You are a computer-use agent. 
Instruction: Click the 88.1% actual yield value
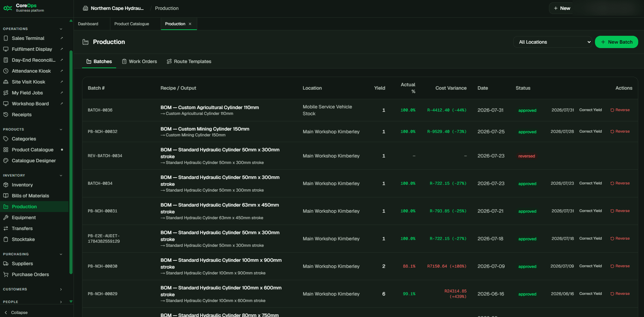coord(409,266)
